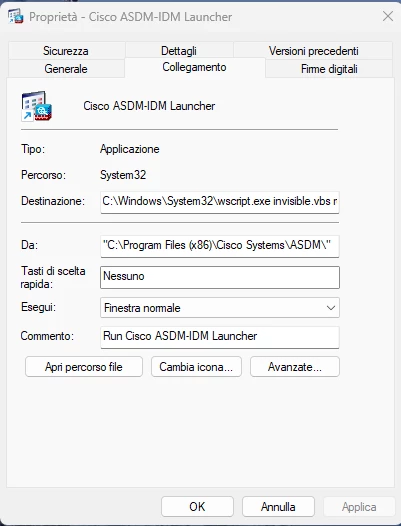The image size is (401, 526).
Task: Click the Esegui label
Action: 38,307
